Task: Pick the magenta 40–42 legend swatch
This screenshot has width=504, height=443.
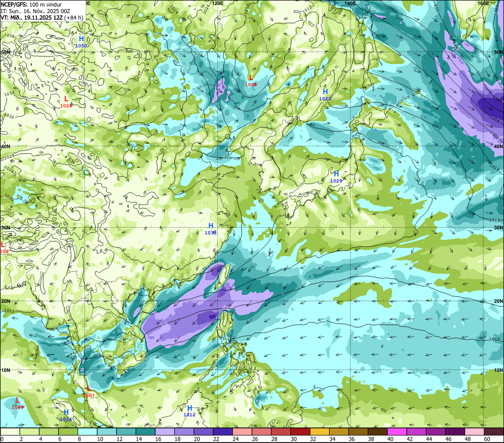Action: tap(397, 431)
